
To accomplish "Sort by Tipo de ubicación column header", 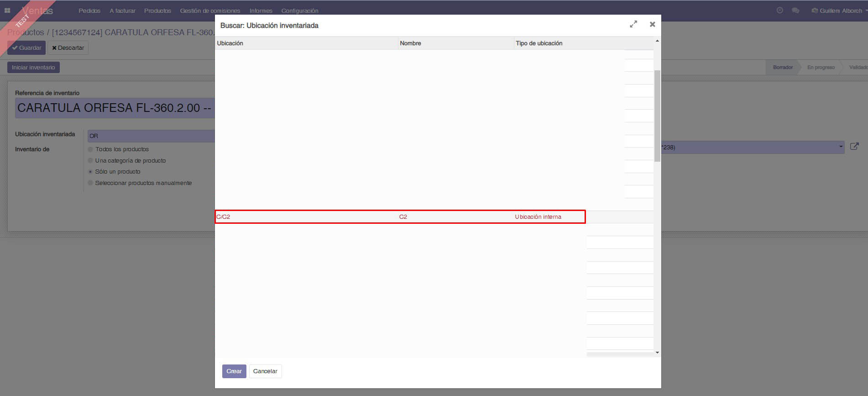I will [x=539, y=43].
